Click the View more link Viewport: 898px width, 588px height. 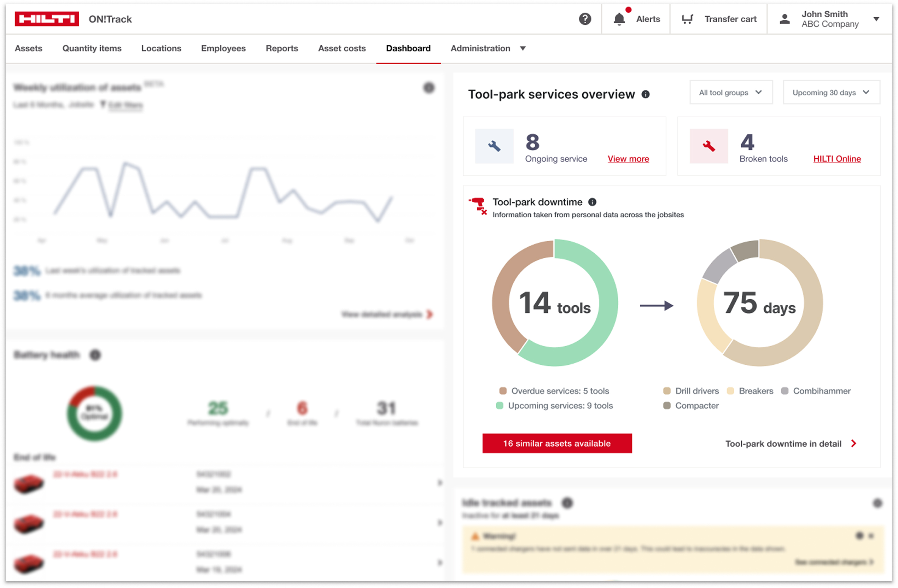point(628,159)
